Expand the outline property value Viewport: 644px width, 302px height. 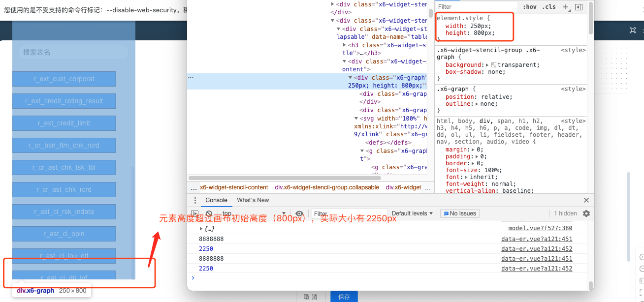[x=477, y=104]
